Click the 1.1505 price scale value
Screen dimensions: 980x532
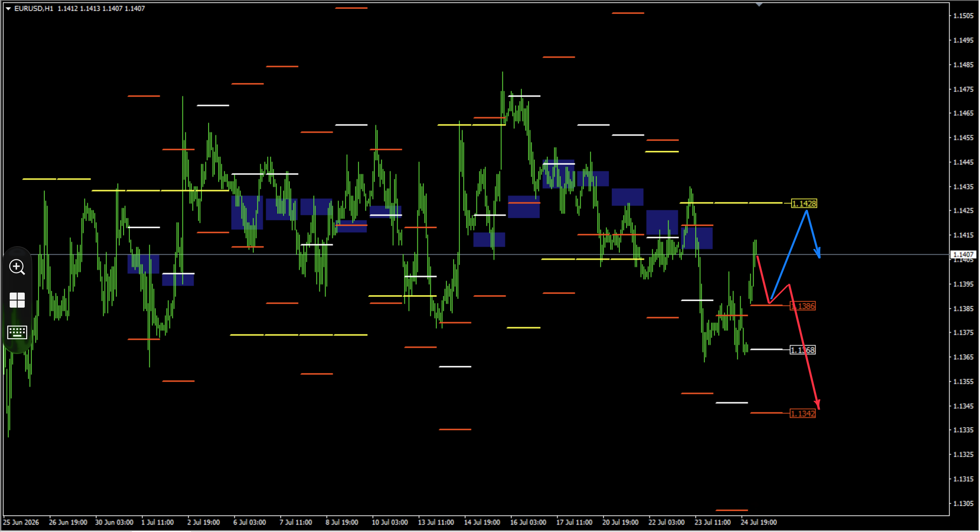pos(963,15)
